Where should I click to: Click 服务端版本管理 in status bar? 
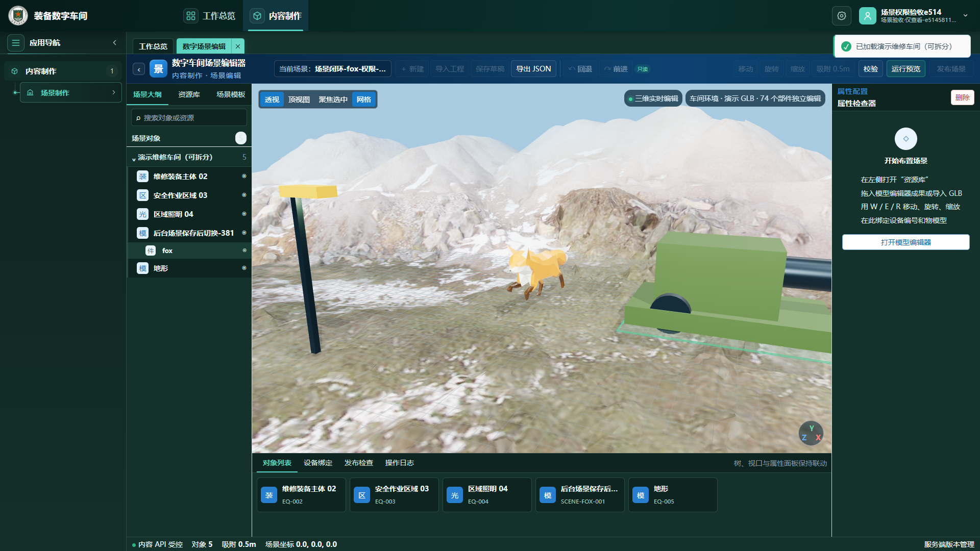pyautogui.click(x=949, y=544)
